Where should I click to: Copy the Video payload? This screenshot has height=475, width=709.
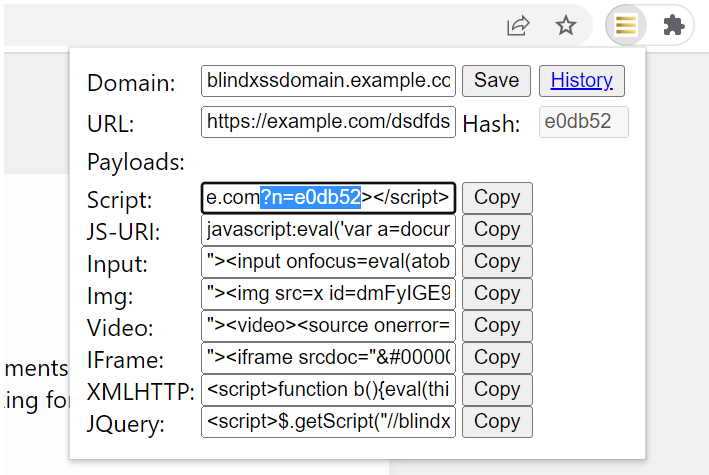(497, 326)
